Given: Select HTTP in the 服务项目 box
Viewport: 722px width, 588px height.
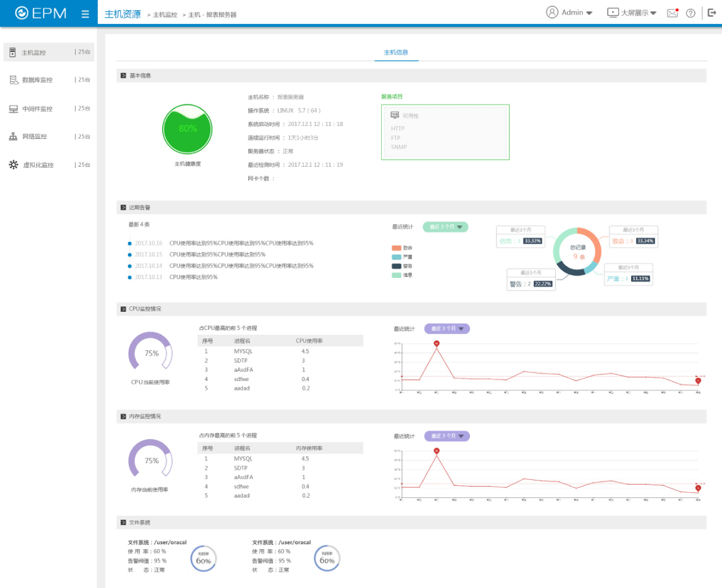Looking at the screenshot, I should [398, 128].
